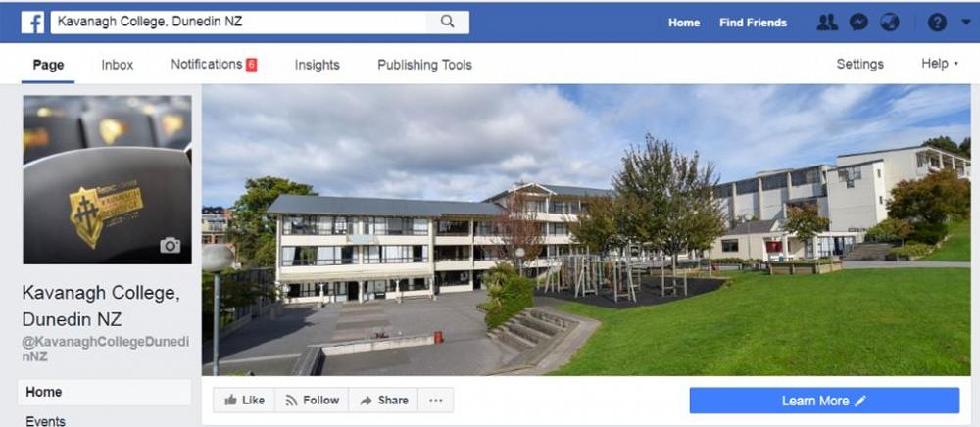Open the Notifications tab

[214, 65]
